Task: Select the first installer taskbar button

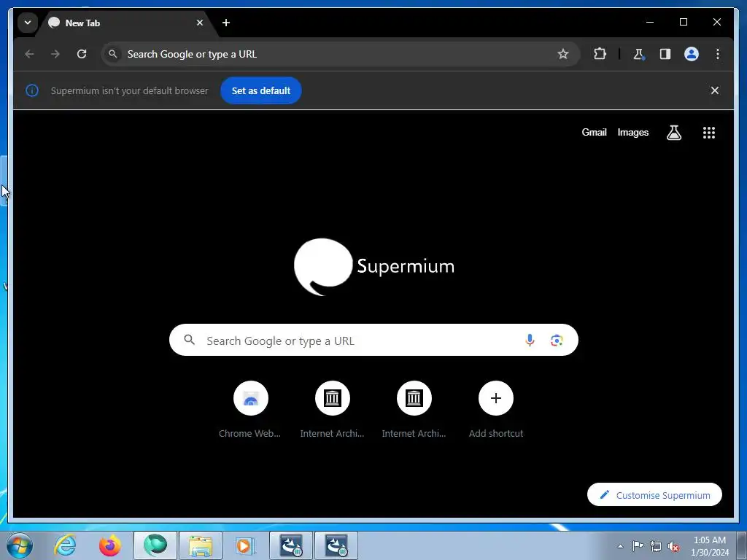Action: pos(291,545)
